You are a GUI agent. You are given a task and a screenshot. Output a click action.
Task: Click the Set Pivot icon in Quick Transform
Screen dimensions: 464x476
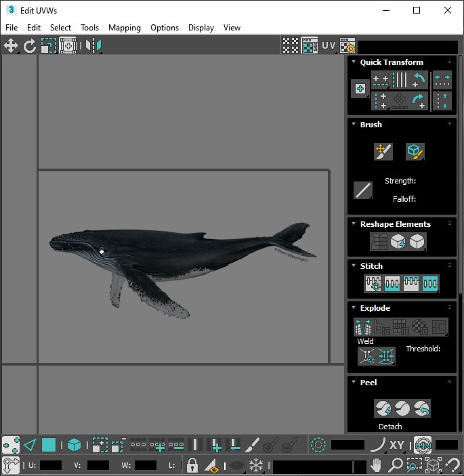(360, 89)
